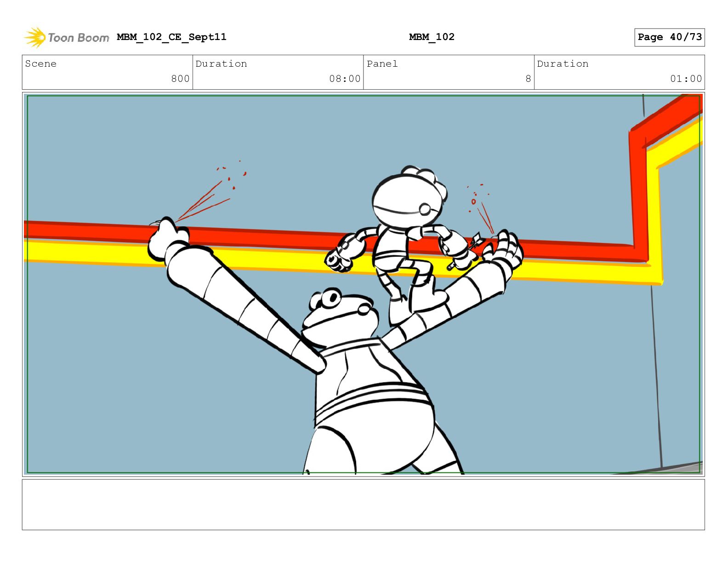Click the Page 40/73 box
Image resolution: width=728 pixels, height=563 pixels.
point(669,37)
